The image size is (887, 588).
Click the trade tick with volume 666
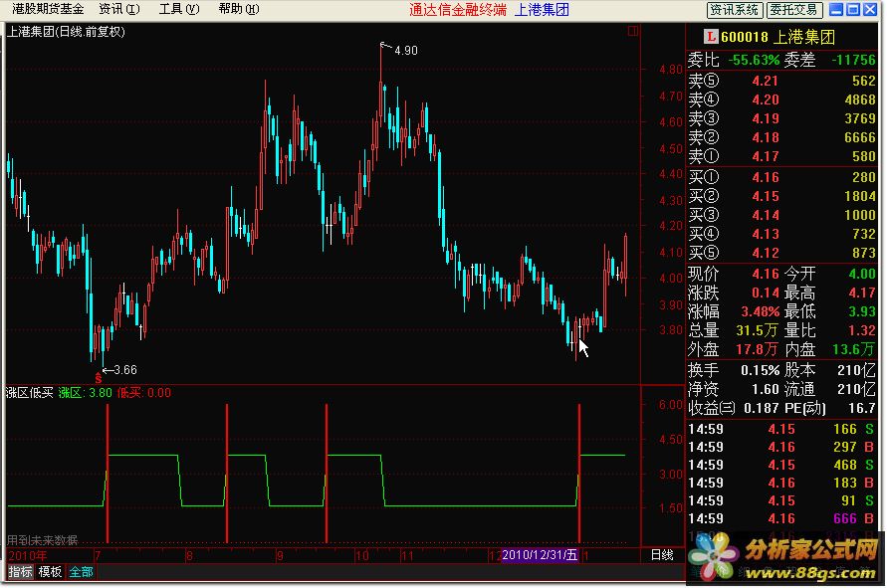(845, 518)
